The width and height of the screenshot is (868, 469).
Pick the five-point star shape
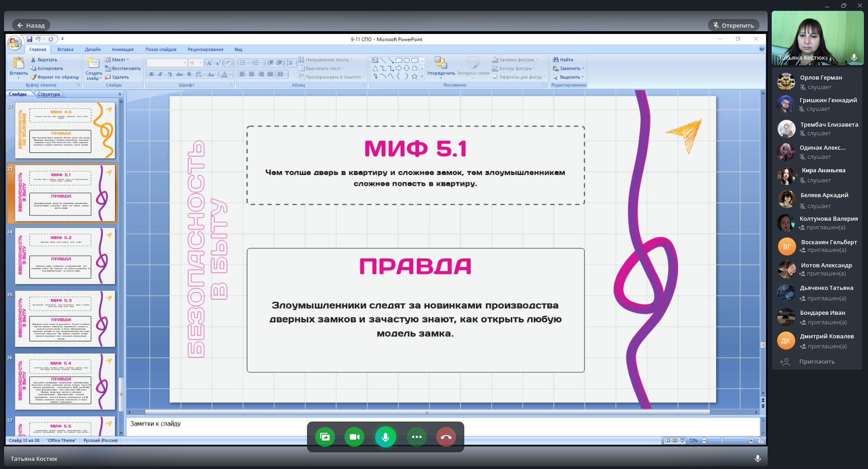[x=414, y=76]
